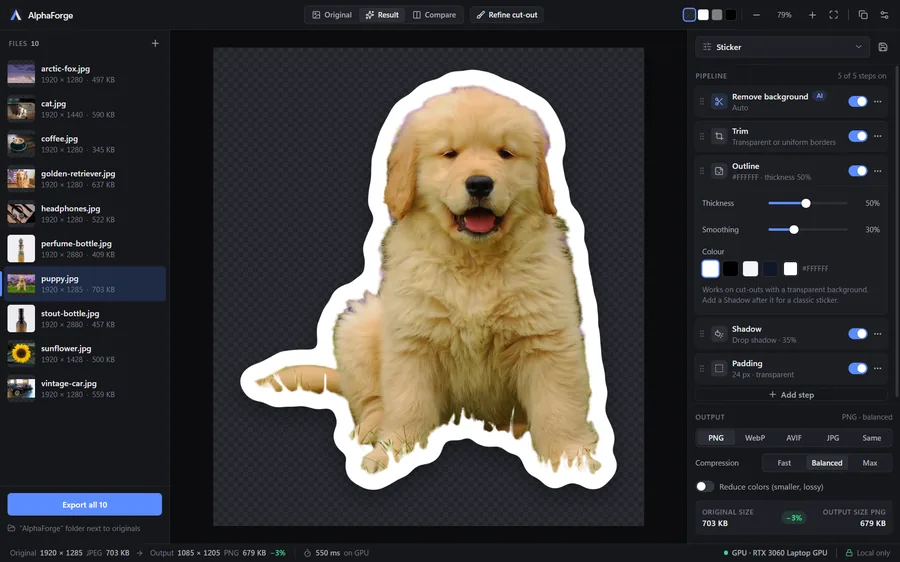Viewport: 900px width, 562px height.
Task: Open more options for Padding step
Action: 878,369
